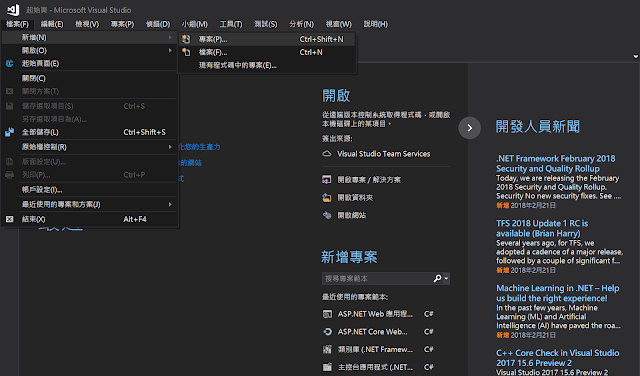The height and width of the screenshot is (376, 640).
Task: Click the new project icon beside 專案(P)...
Action: 186,39
